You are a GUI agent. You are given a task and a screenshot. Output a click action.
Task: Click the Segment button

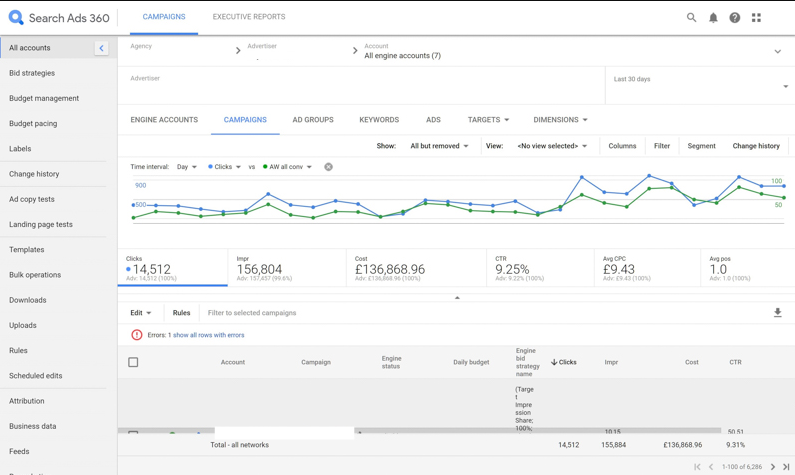tap(701, 146)
